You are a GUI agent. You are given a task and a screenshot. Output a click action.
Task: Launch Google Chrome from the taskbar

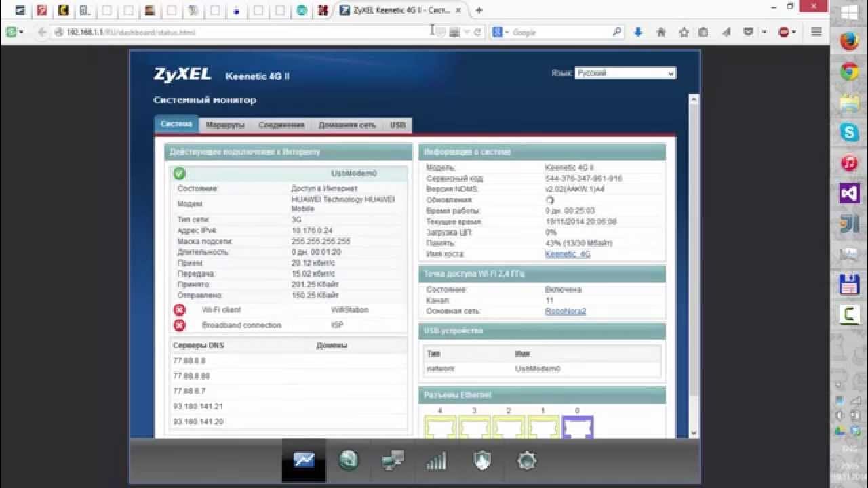click(x=850, y=73)
